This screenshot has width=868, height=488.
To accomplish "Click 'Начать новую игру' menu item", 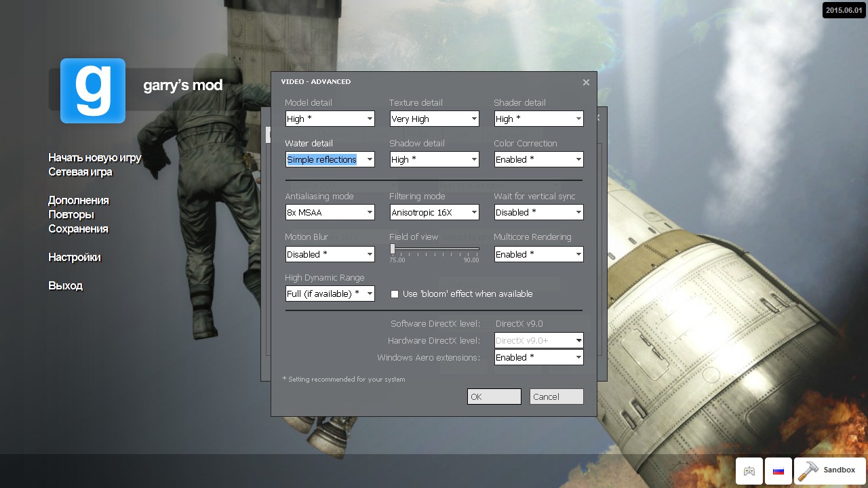I will point(95,158).
